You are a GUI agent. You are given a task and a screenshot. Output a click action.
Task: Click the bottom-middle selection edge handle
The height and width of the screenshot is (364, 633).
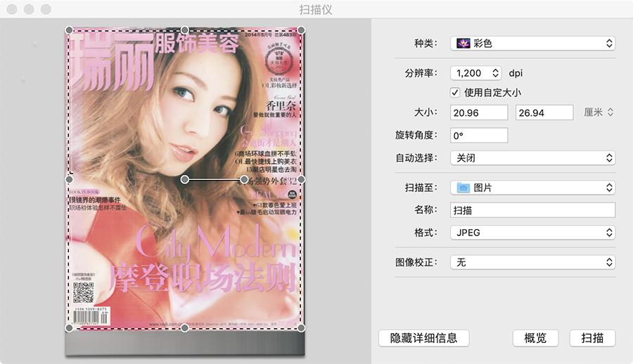(184, 328)
